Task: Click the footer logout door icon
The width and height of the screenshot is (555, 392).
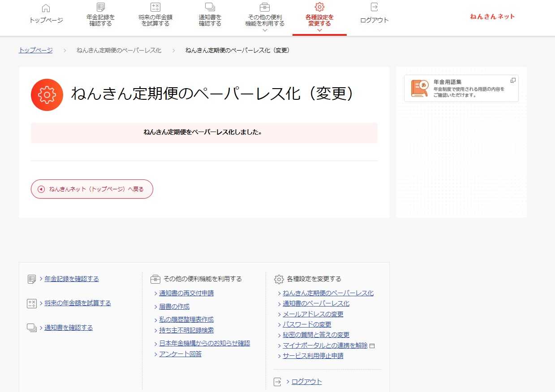Action: 278,382
